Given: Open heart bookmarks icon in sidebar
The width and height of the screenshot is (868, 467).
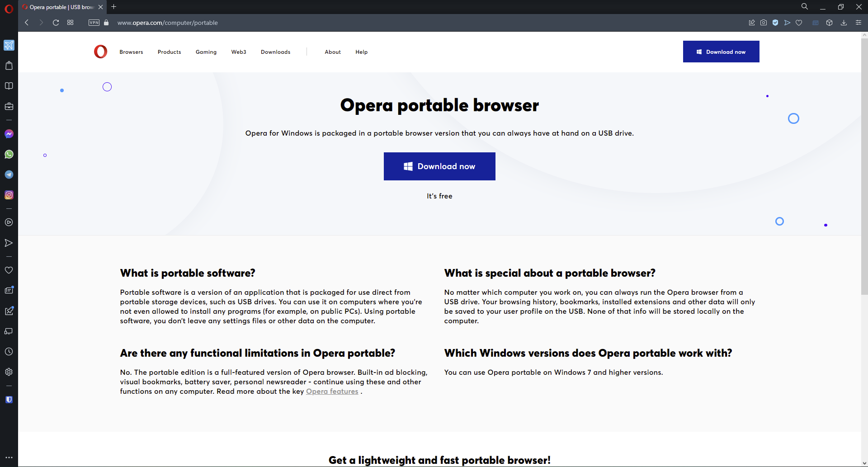Looking at the screenshot, I should [x=9, y=270].
